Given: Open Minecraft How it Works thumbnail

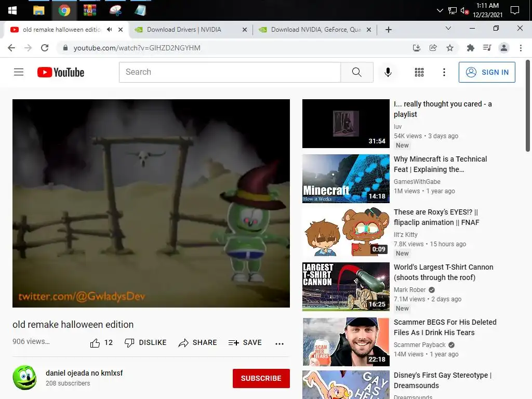Looking at the screenshot, I should click(345, 179).
